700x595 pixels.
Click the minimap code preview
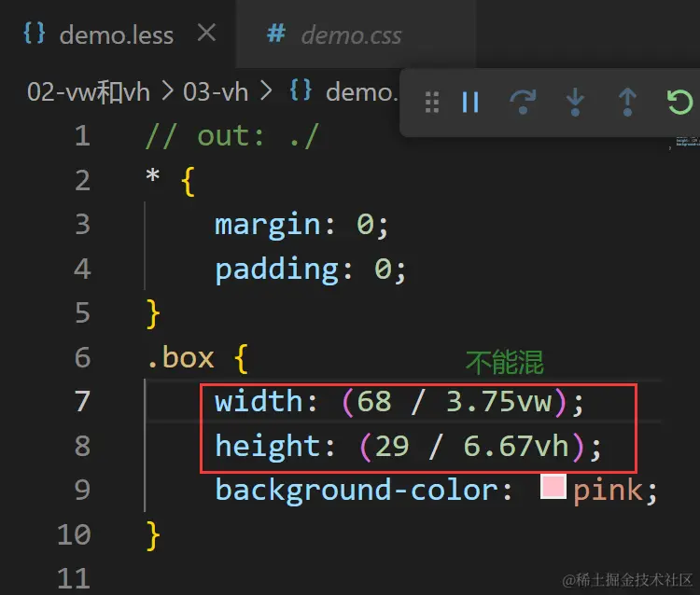[x=684, y=142]
